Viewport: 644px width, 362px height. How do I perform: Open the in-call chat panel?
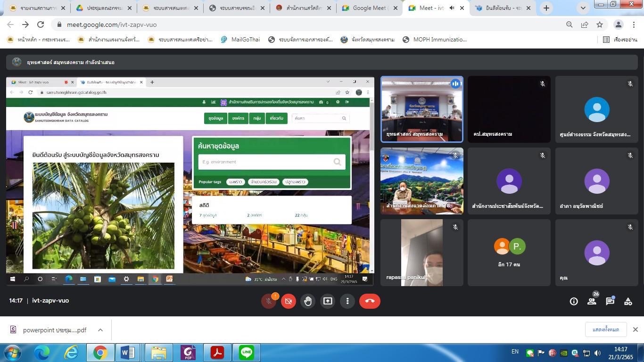[610, 302]
